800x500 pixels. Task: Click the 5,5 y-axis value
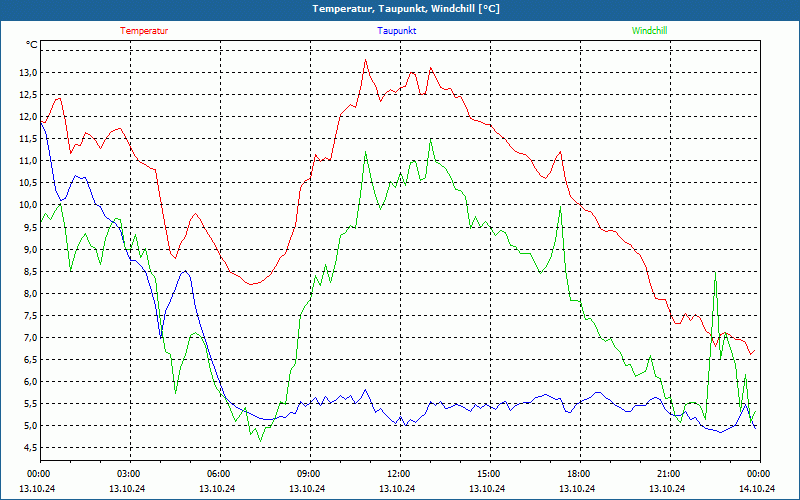pyautogui.click(x=30, y=404)
